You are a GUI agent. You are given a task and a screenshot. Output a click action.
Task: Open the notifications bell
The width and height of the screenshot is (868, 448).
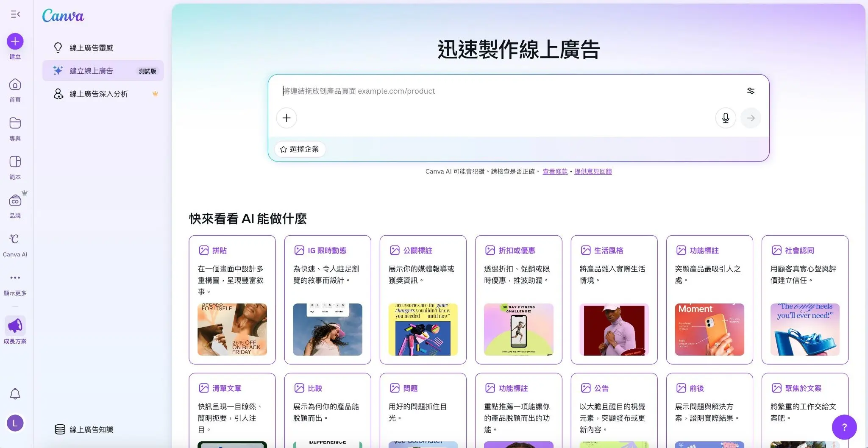tap(15, 394)
